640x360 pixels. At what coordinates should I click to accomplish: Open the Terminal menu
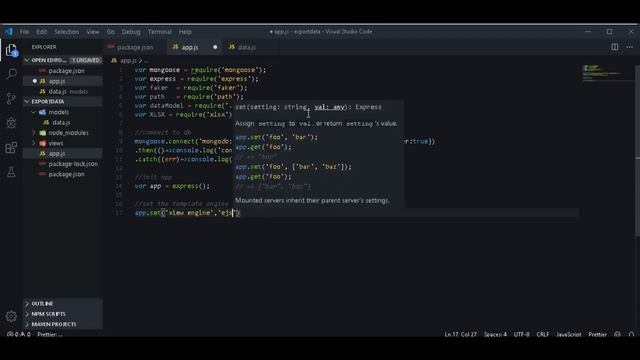point(160,32)
